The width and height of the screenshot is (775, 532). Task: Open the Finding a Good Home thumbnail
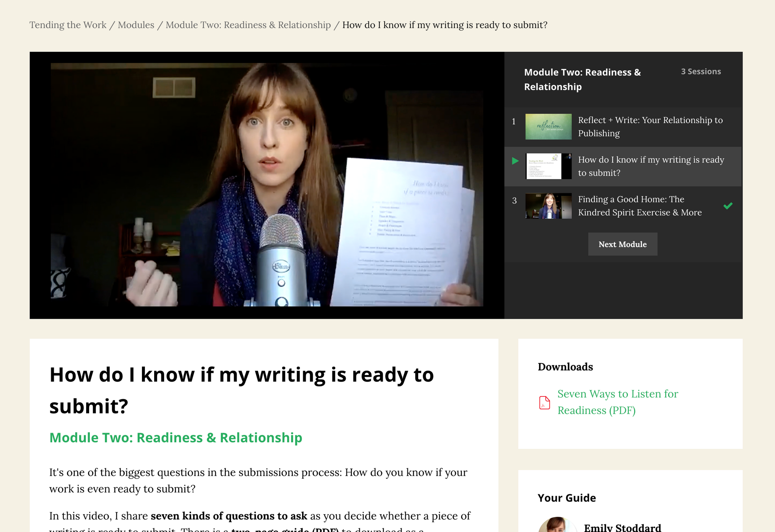[x=548, y=206]
